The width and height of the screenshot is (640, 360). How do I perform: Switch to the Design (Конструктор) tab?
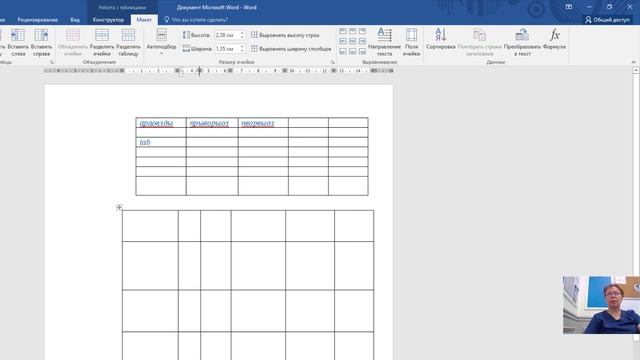(x=108, y=20)
